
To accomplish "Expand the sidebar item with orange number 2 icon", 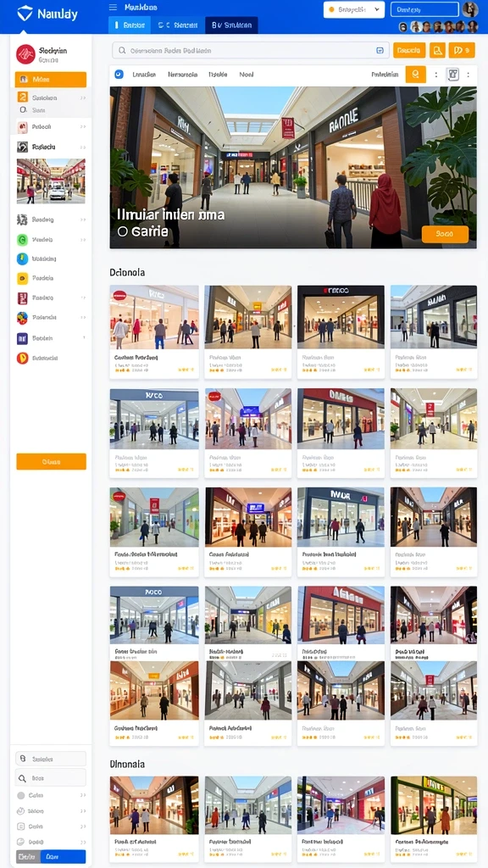I will click(50, 97).
